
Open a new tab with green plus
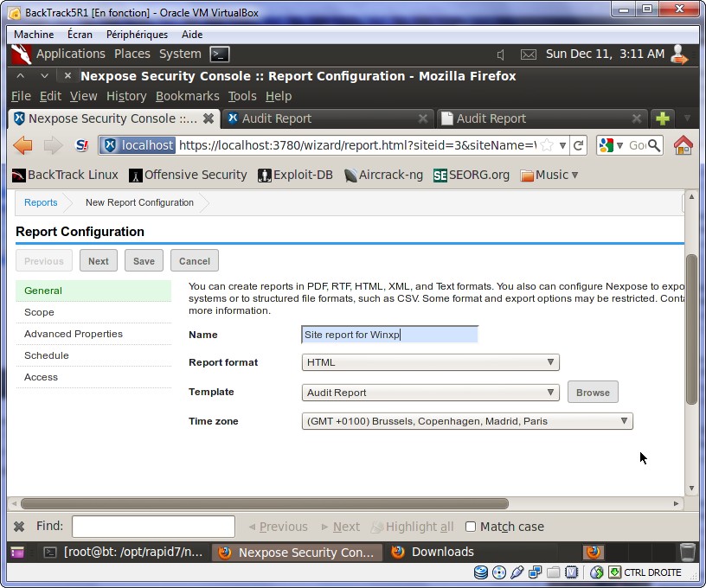point(663,118)
